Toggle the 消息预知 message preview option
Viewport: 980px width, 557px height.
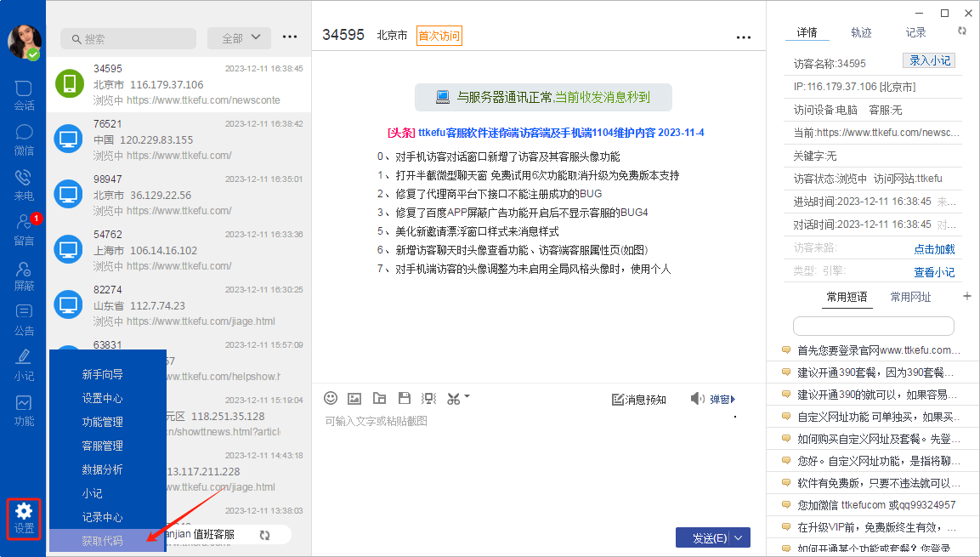click(x=639, y=400)
